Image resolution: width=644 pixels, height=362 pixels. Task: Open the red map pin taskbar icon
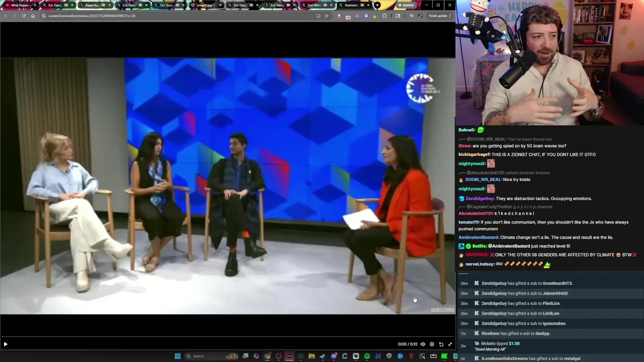click(411, 356)
